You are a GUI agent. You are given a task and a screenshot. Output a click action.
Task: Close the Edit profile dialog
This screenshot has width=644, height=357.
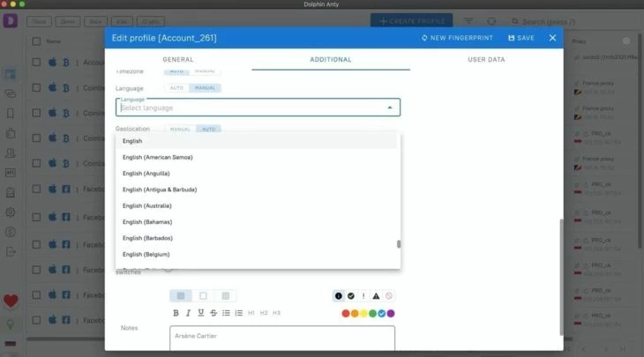click(x=552, y=38)
